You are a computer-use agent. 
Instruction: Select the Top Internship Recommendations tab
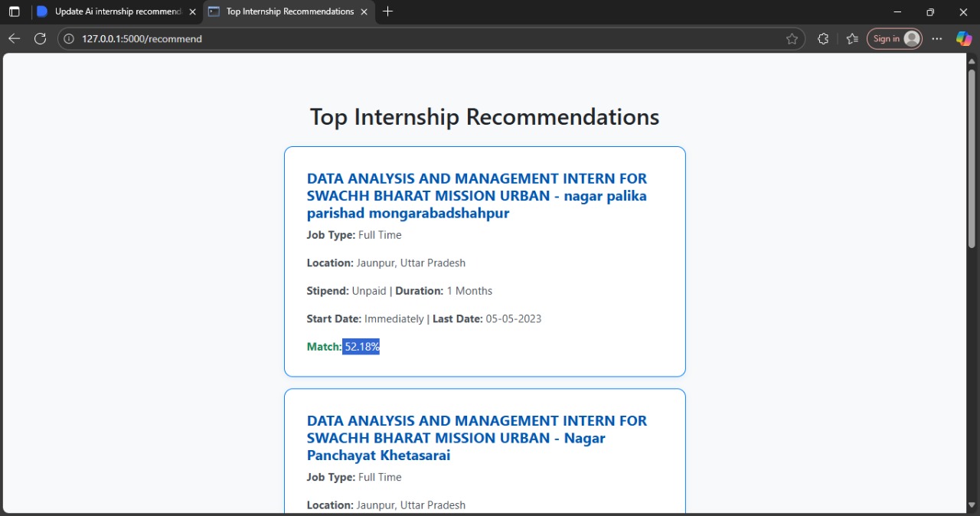click(x=289, y=12)
